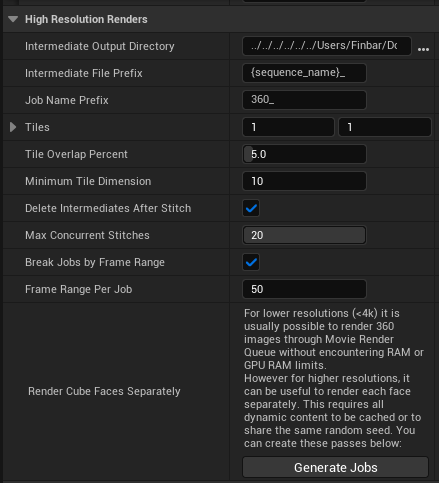Select the Render Cube Faces Separately label

[104, 391]
